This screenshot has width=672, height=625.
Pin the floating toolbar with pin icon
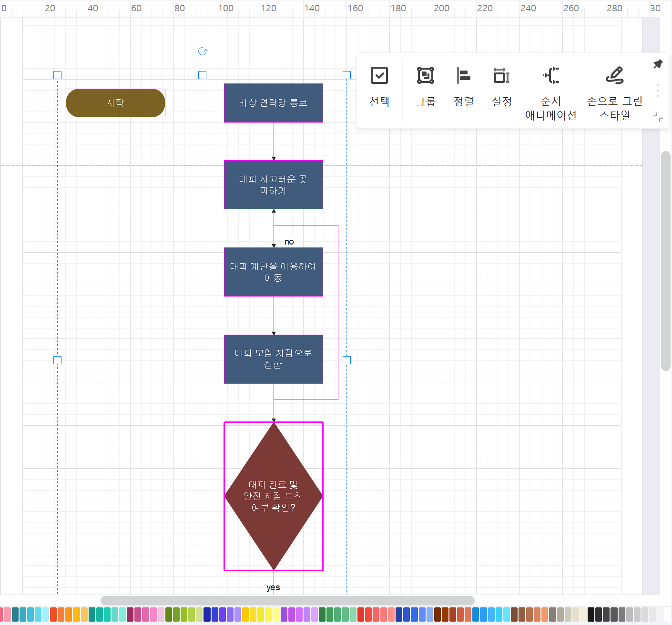point(658,64)
